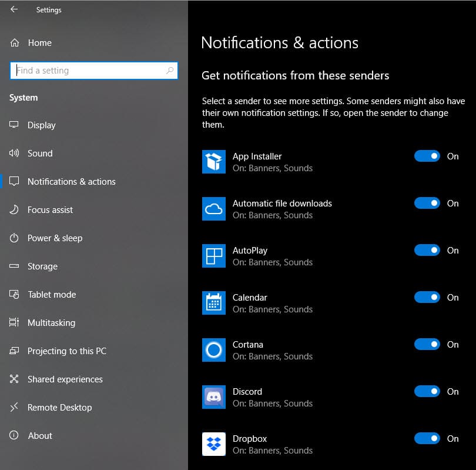Toggle Calendar notifications off
The height and width of the screenshot is (470, 476).
(x=427, y=298)
